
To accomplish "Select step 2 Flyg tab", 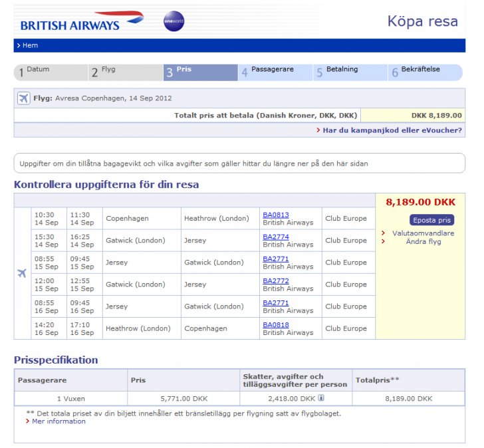I will click(126, 72).
